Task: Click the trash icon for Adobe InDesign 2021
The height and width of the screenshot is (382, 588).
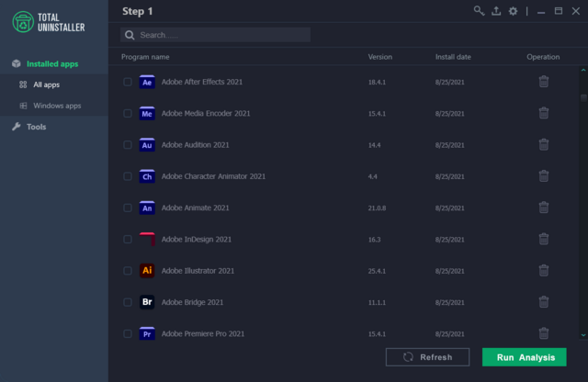Action: (x=544, y=239)
